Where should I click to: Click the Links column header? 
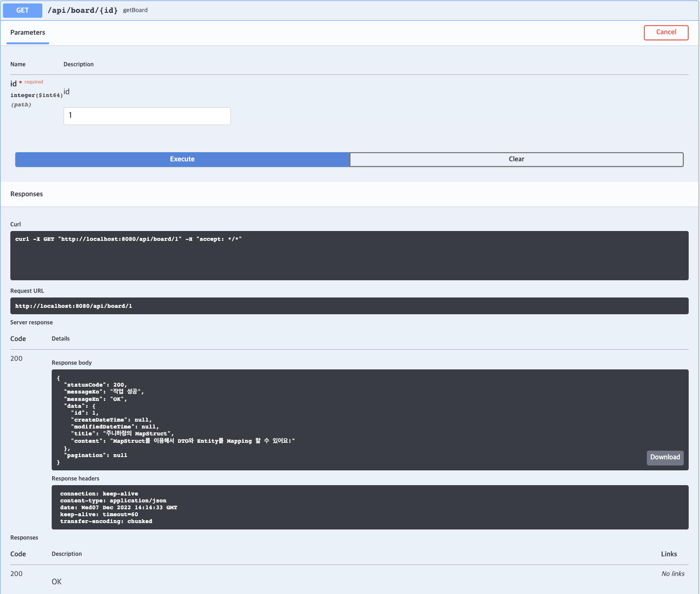click(669, 554)
